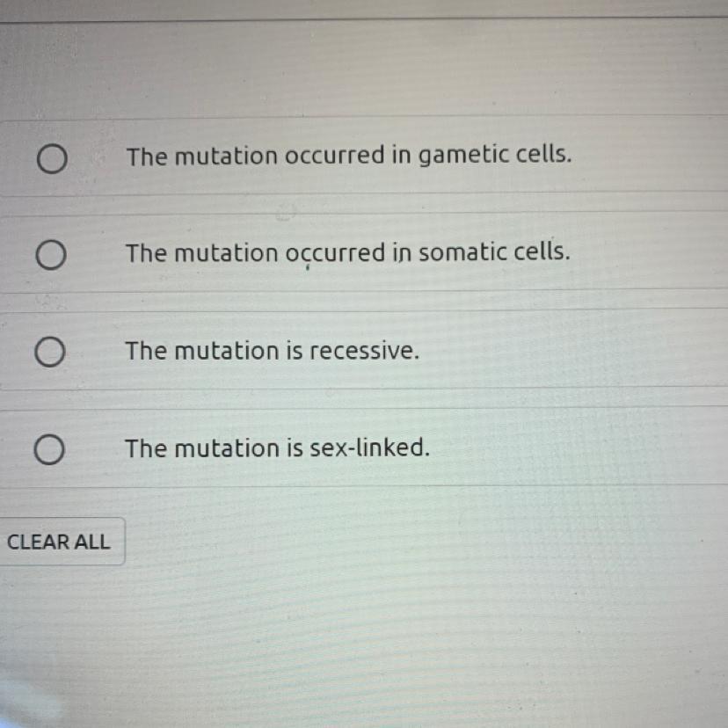Mark the recessive mutation radio button
This screenshot has height=728, width=728.
pyautogui.click(x=51, y=353)
